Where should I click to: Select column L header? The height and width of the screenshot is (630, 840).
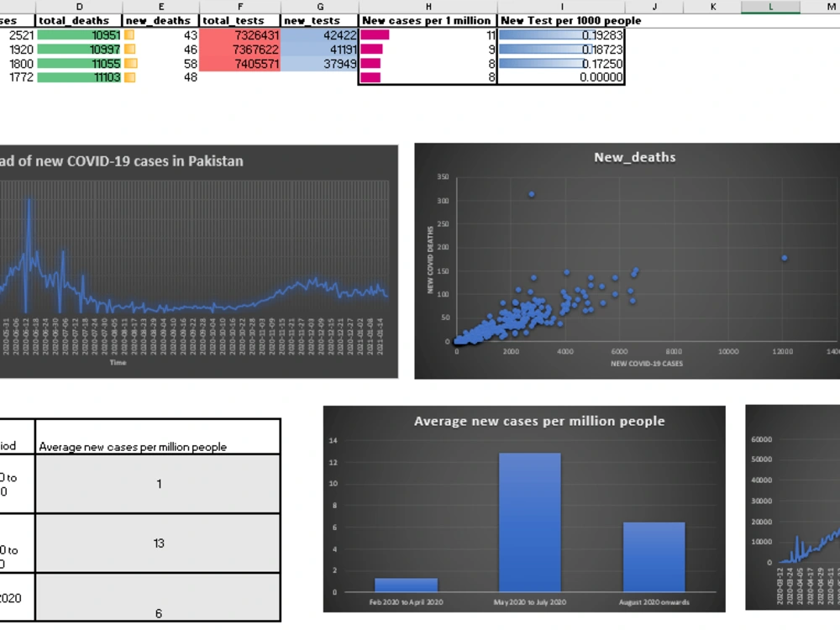(x=769, y=7)
